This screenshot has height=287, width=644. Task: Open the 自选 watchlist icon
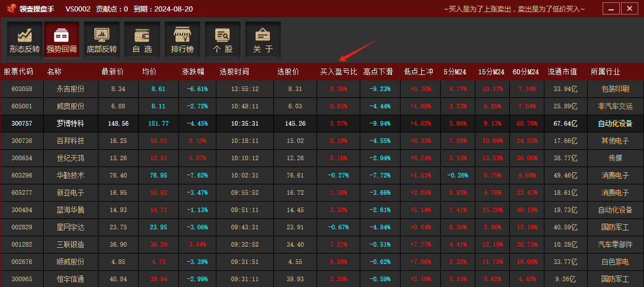point(142,40)
